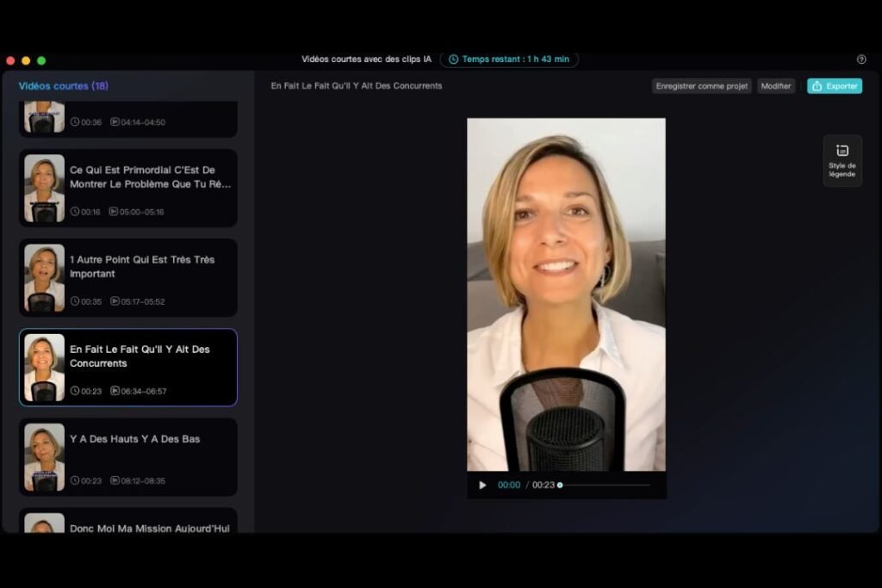The height and width of the screenshot is (588, 882).
Task: Click the clock icon next to Temps restant
Action: 453,59
